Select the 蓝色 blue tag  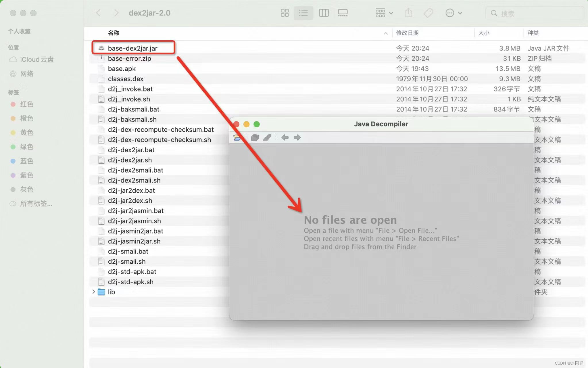[x=22, y=161]
